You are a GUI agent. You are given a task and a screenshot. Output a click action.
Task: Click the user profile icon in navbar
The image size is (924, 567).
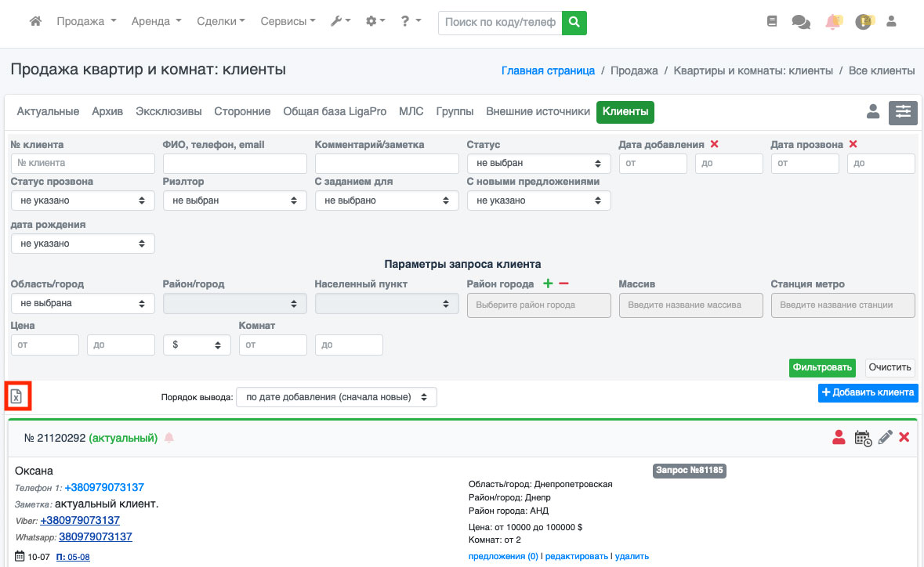pos(890,22)
